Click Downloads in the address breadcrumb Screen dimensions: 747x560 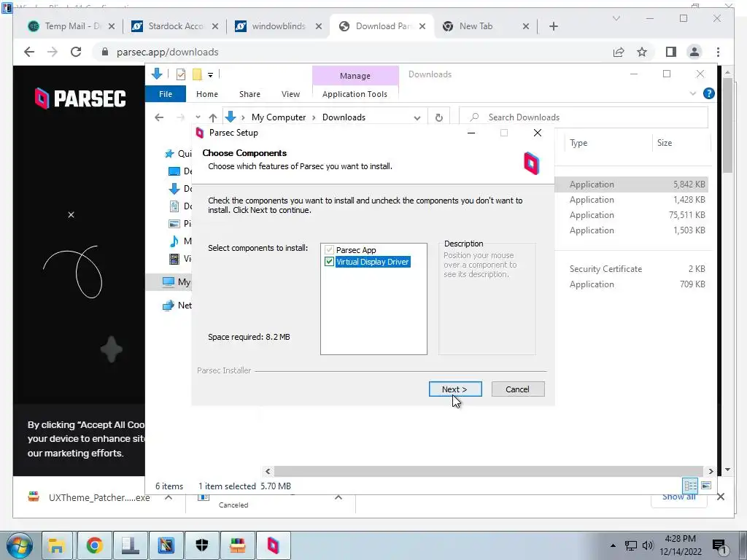(x=344, y=117)
